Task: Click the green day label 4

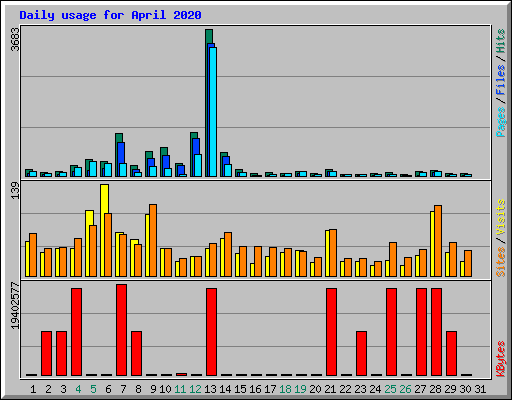Action: 78,389
